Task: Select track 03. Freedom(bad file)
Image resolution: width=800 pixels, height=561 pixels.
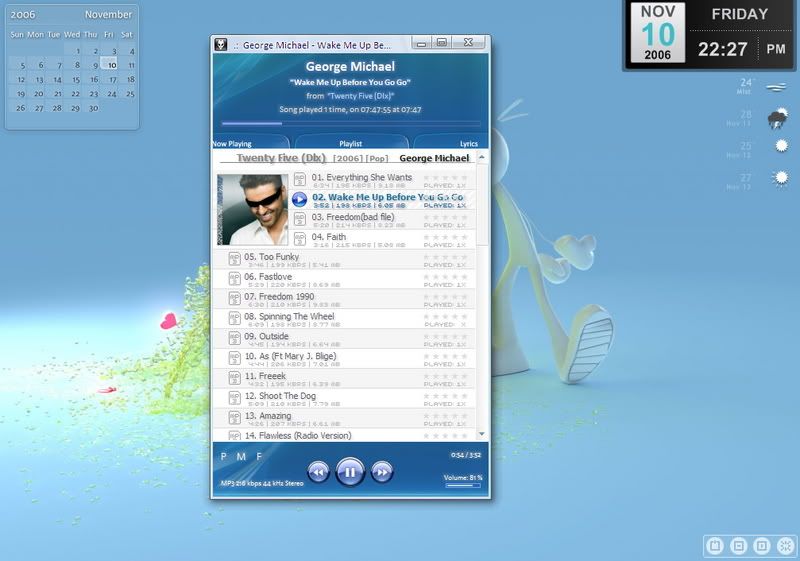Action: pos(353,217)
